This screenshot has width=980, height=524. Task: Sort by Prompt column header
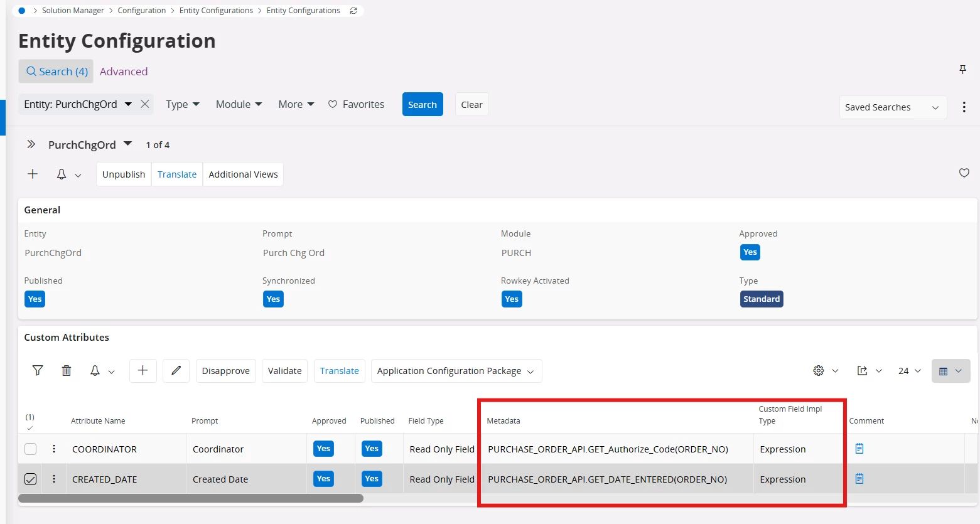[x=205, y=421]
